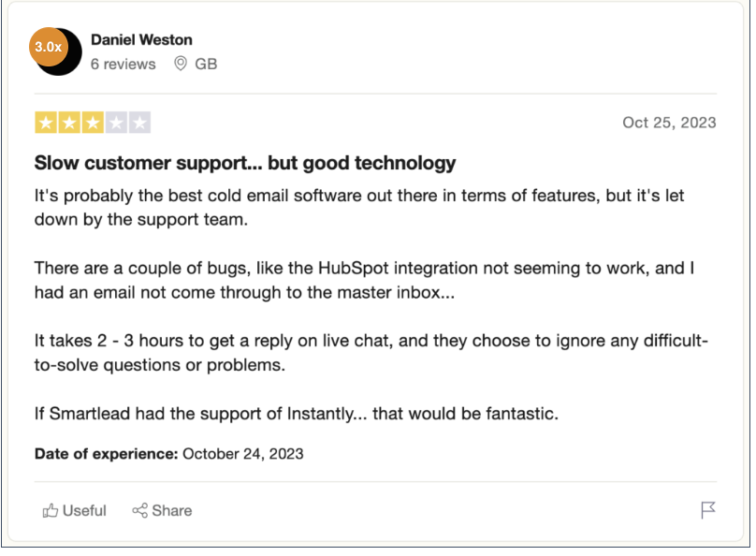
Task: Click the Share network icon
Action: click(x=139, y=510)
